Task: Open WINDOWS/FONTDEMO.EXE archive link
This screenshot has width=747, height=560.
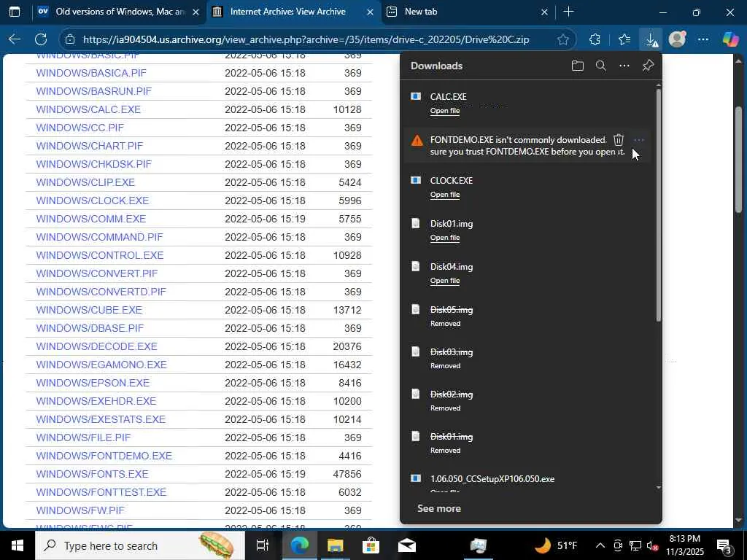Action: click(104, 456)
